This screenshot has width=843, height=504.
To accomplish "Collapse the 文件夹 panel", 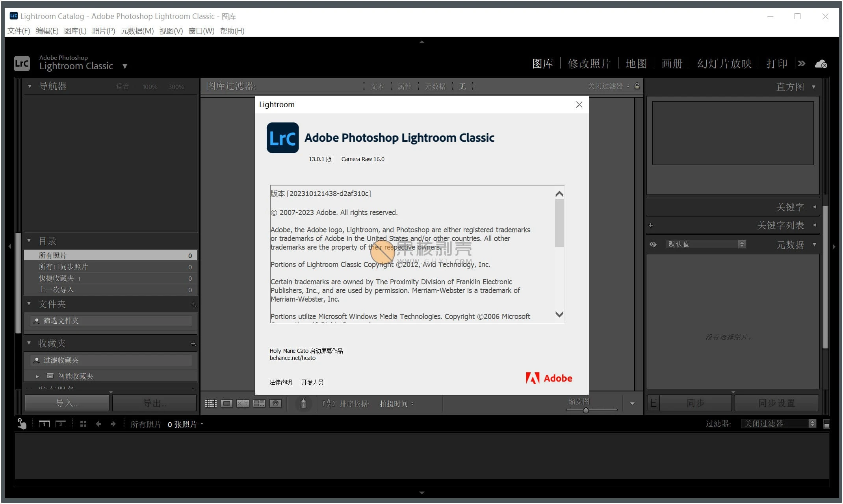I will (x=29, y=304).
